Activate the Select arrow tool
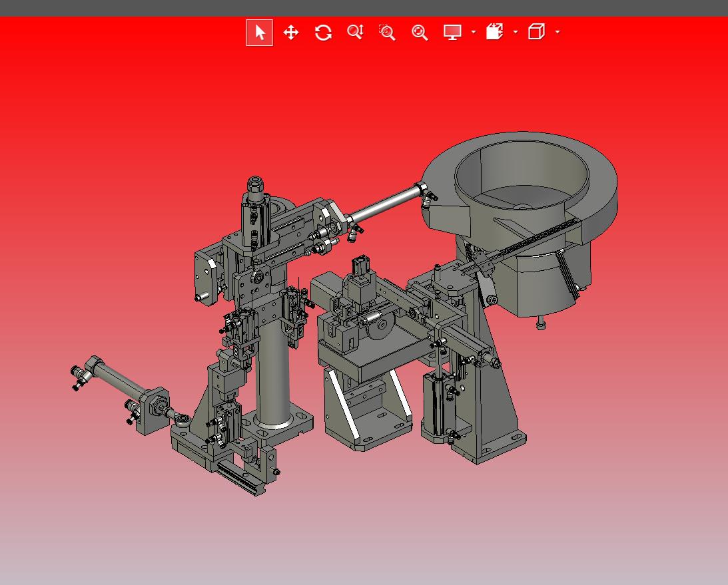728x585 pixels. [x=260, y=33]
